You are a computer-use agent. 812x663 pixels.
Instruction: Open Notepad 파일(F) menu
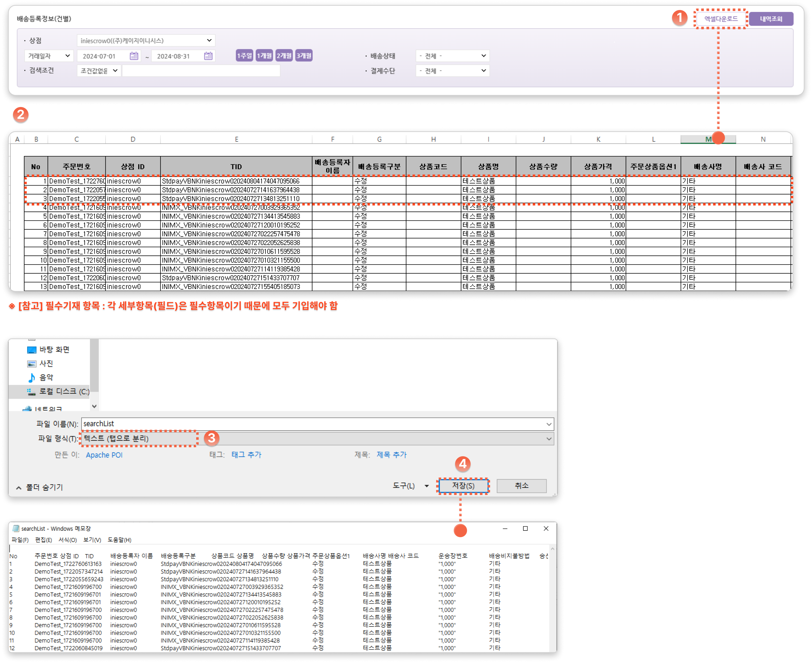pyautogui.click(x=20, y=540)
